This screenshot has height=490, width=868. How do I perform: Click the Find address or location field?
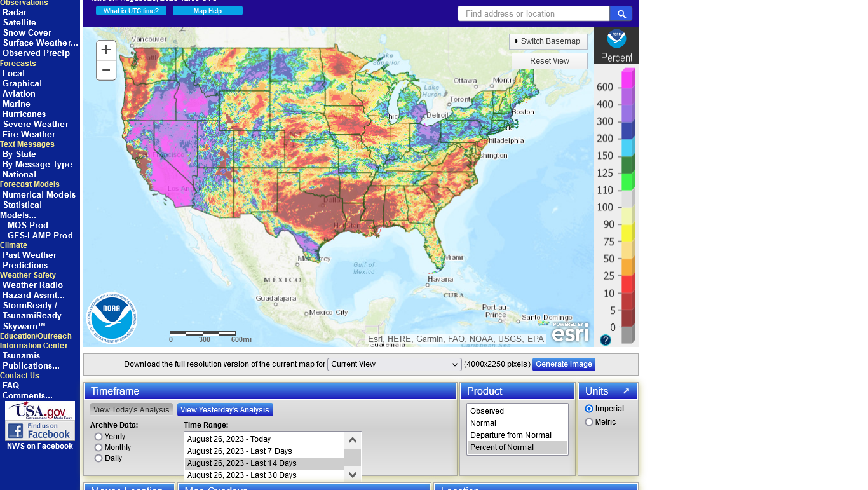click(533, 14)
